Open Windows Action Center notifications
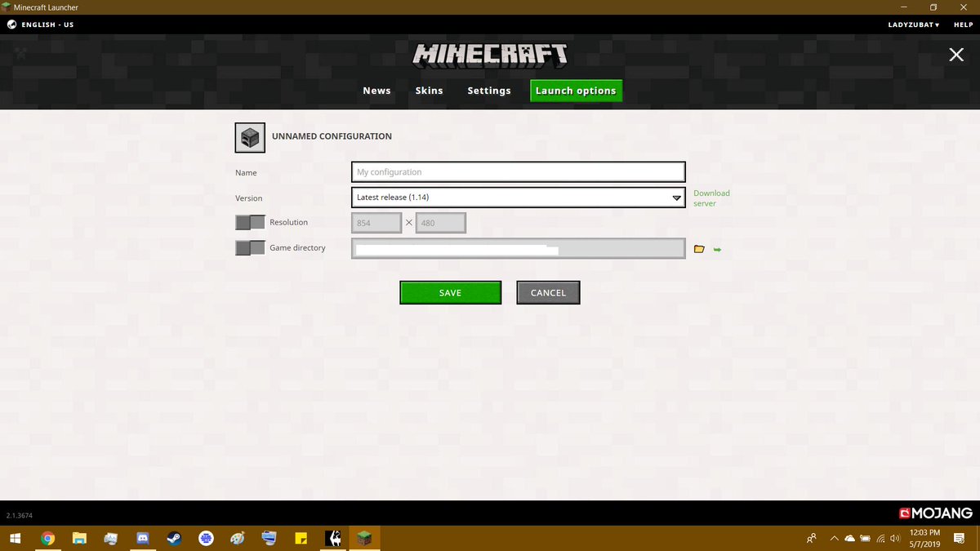 point(959,539)
